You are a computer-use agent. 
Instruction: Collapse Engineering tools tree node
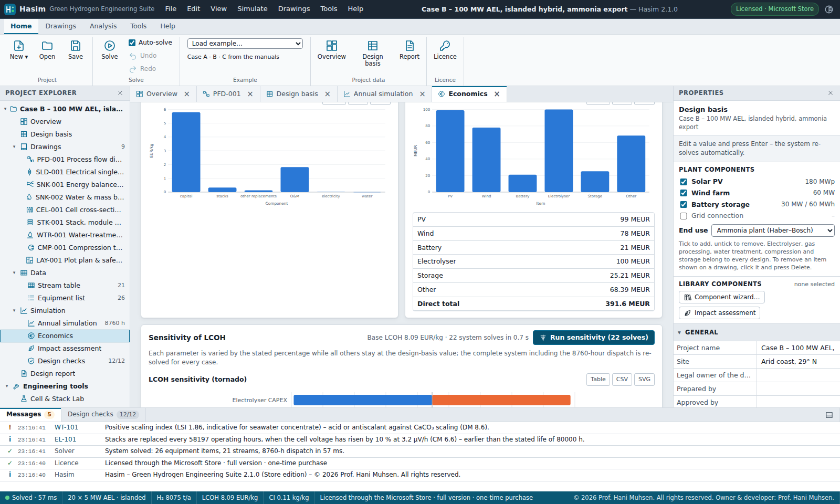click(x=7, y=386)
